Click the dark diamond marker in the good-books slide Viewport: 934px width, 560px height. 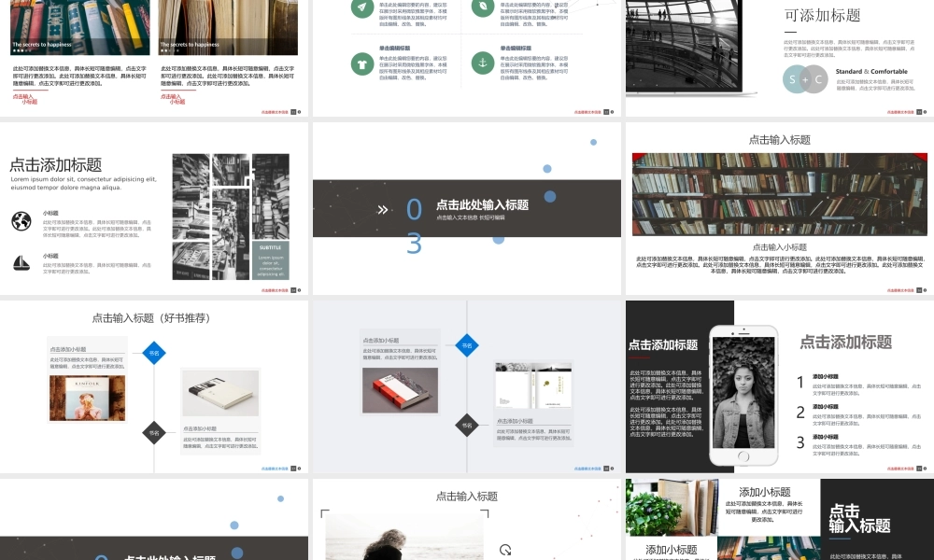coord(154,432)
